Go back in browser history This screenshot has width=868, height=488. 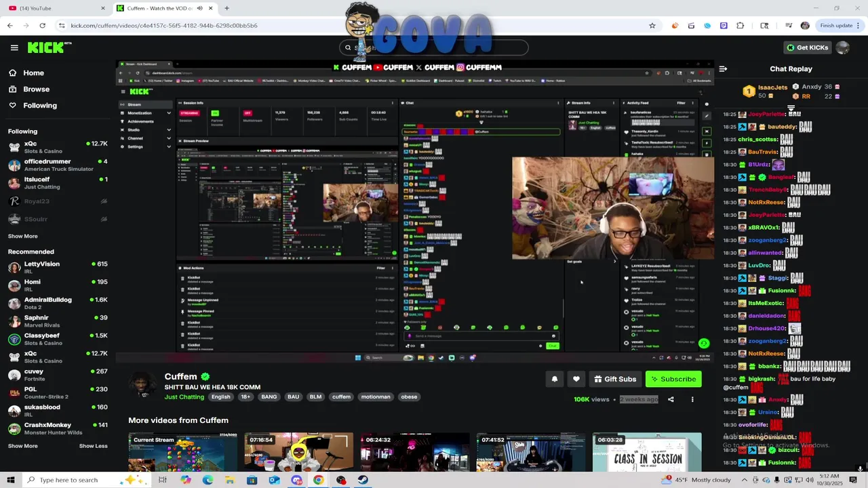click(9, 26)
